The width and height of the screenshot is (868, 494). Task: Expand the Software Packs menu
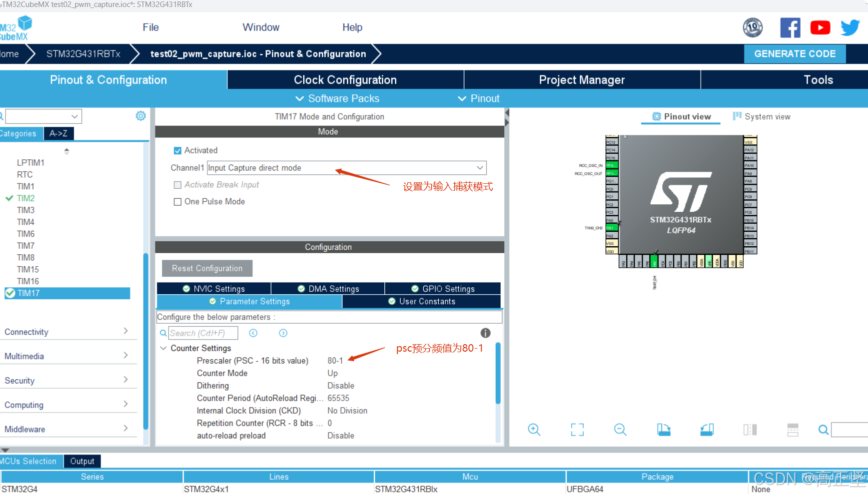(x=338, y=98)
